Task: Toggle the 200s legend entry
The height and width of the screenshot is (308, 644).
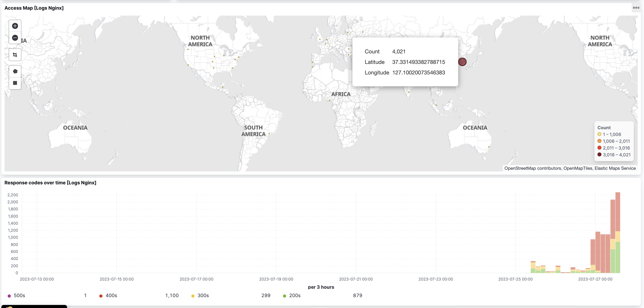Action: [295, 295]
